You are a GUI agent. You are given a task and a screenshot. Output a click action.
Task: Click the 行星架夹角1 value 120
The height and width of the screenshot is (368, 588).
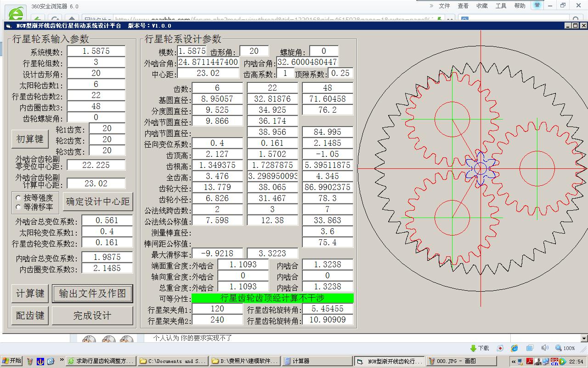click(x=217, y=309)
